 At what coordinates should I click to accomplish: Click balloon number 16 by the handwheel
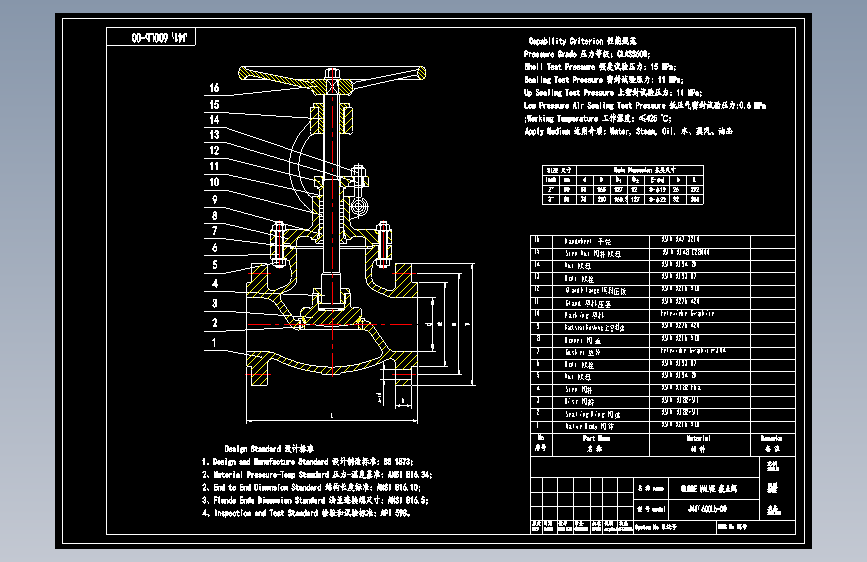point(215,88)
